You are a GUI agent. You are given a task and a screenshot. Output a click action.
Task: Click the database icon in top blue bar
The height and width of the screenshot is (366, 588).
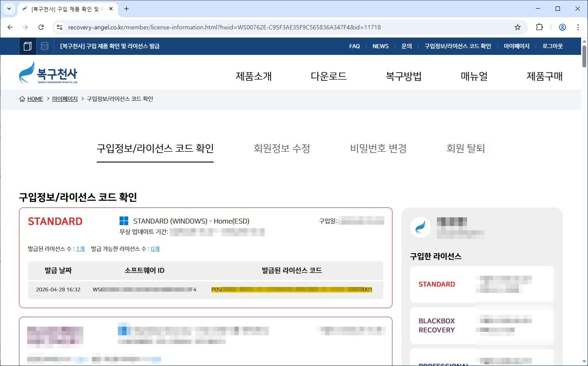(x=44, y=46)
